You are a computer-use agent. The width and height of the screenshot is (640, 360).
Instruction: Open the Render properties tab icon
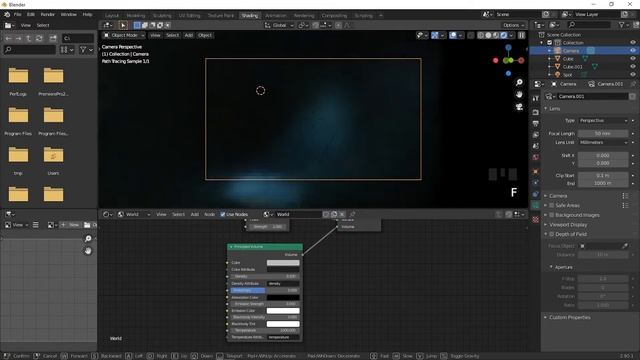click(x=536, y=112)
